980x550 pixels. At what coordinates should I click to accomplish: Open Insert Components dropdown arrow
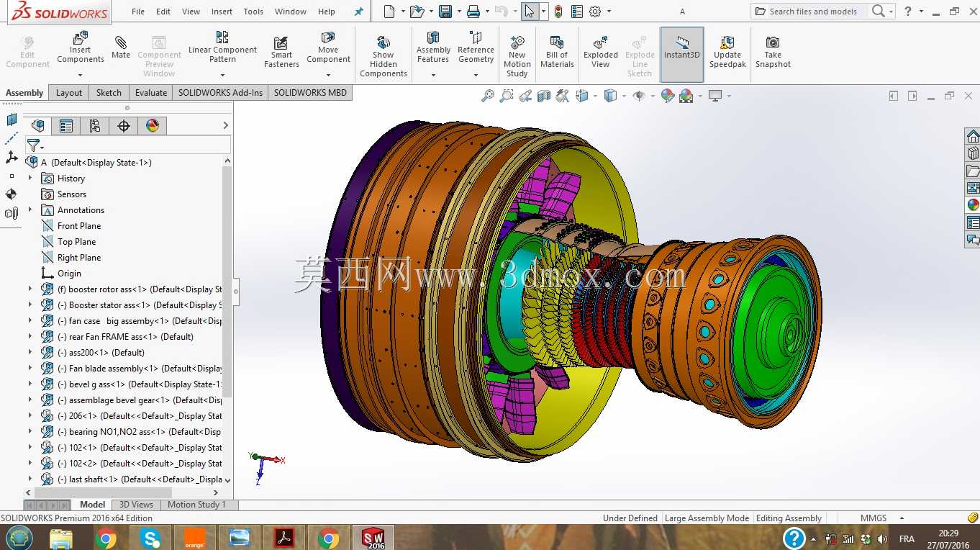click(80, 75)
